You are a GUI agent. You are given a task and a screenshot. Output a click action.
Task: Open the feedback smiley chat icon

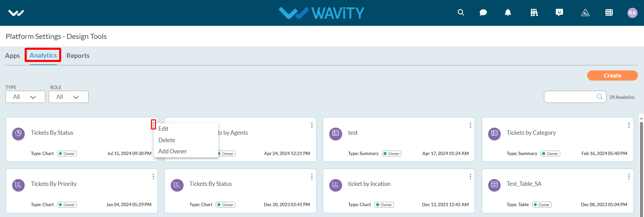pos(559,13)
